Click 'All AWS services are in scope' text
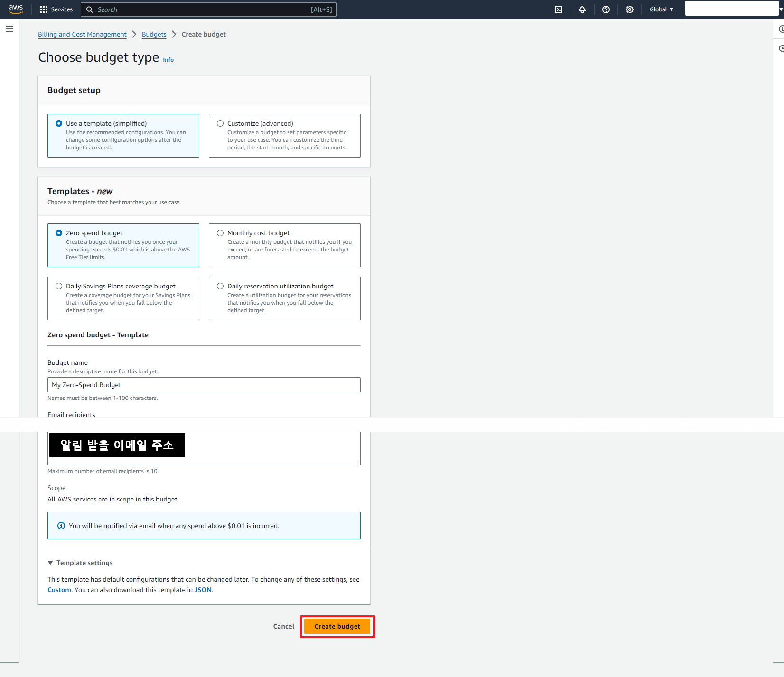 click(113, 499)
